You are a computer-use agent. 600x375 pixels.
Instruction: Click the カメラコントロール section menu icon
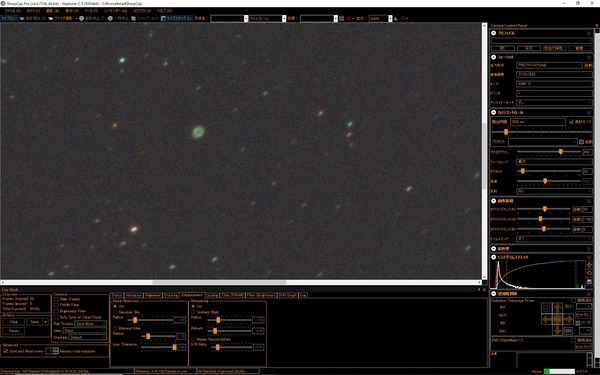[x=589, y=113]
